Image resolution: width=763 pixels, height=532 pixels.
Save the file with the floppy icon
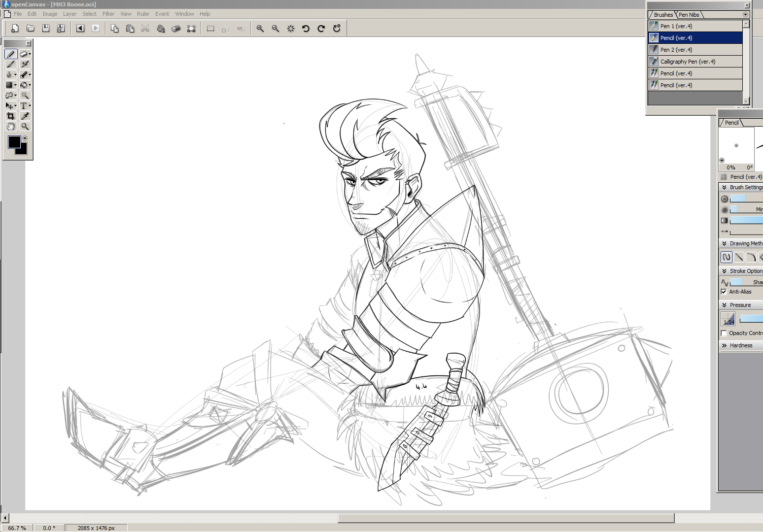46,29
